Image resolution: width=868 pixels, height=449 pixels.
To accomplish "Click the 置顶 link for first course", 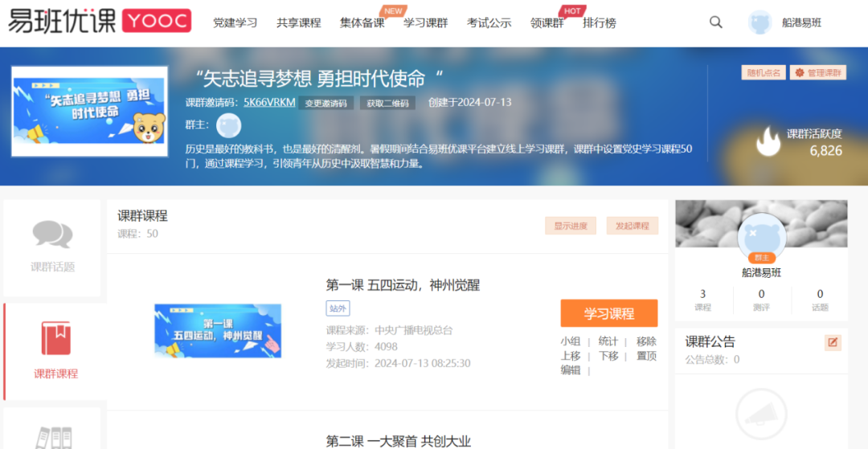I will pos(646,356).
